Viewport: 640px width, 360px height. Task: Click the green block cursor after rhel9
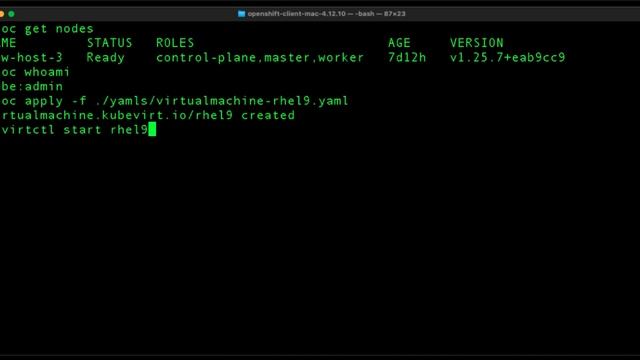tap(152, 129)
